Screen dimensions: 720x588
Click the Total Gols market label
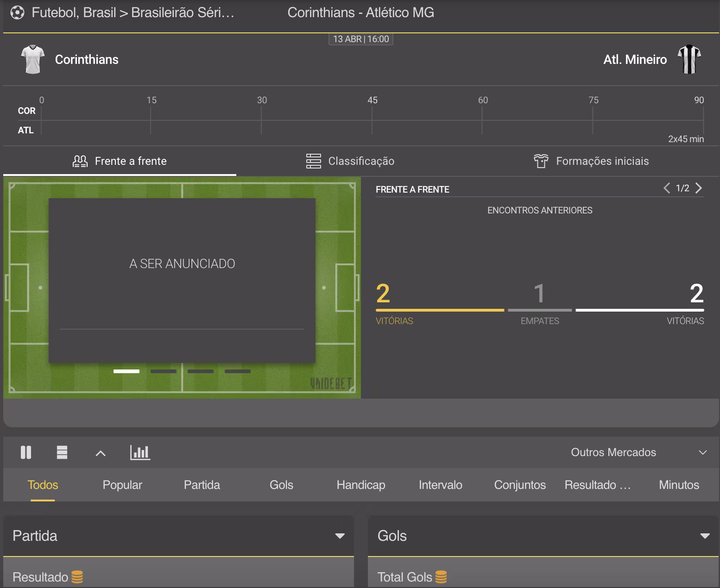click(x=404, y=577)
